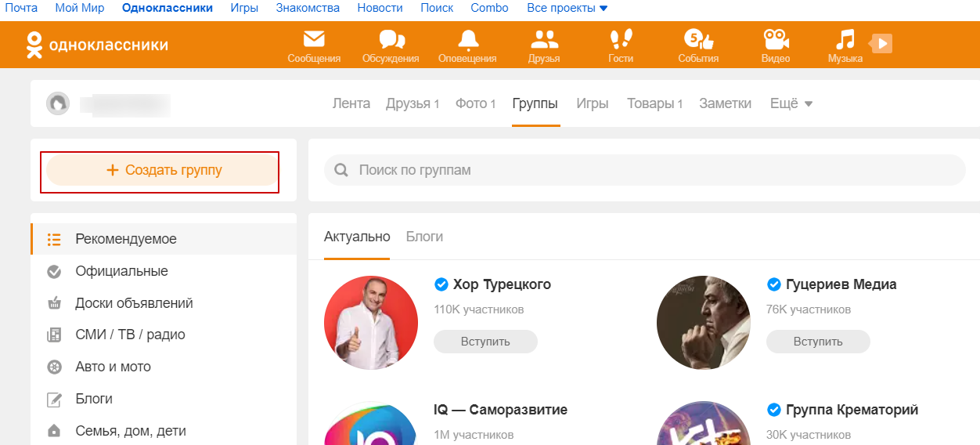Switch to the Друзья profile tab
The width and height of the screenshot is (980, 445).
tap(413, 103)
